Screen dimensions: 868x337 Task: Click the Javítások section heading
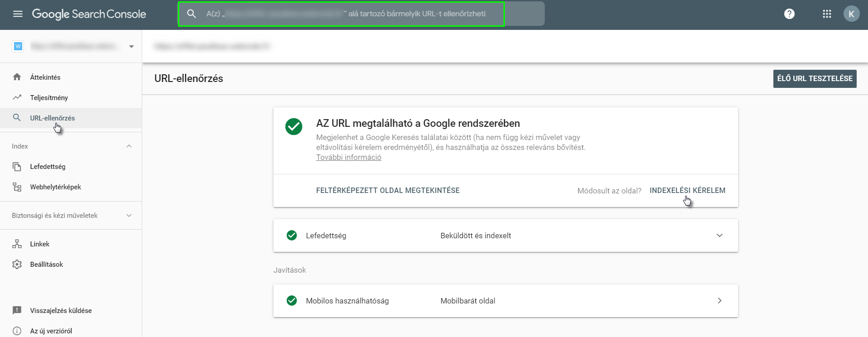pyautogui.click(x=289, y=270)
